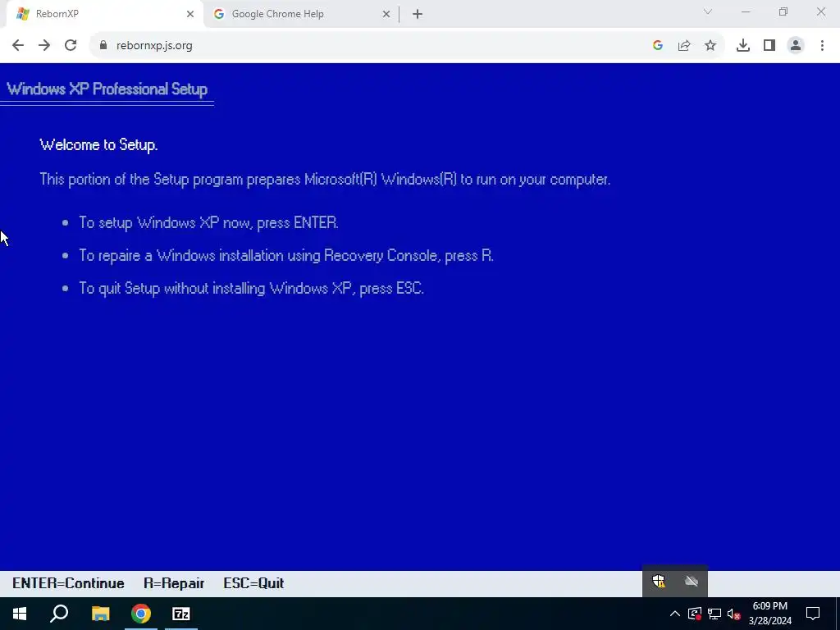Click the Recovery Console repair line
The image size is (840, 630).
click(286, 256)
